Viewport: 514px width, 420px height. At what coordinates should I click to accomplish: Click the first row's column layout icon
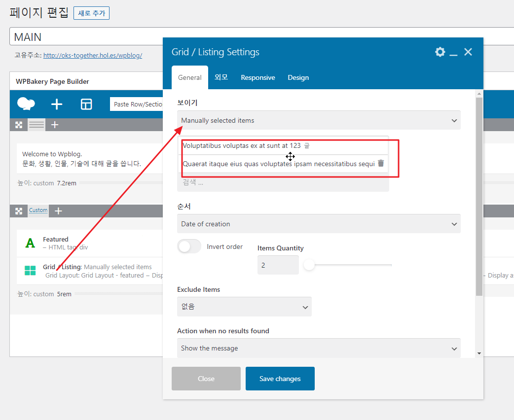pos(37,125)
